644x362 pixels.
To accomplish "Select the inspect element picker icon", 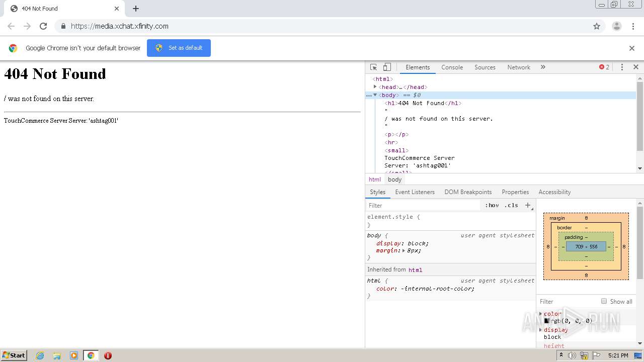I will click(x=373, y=67).
